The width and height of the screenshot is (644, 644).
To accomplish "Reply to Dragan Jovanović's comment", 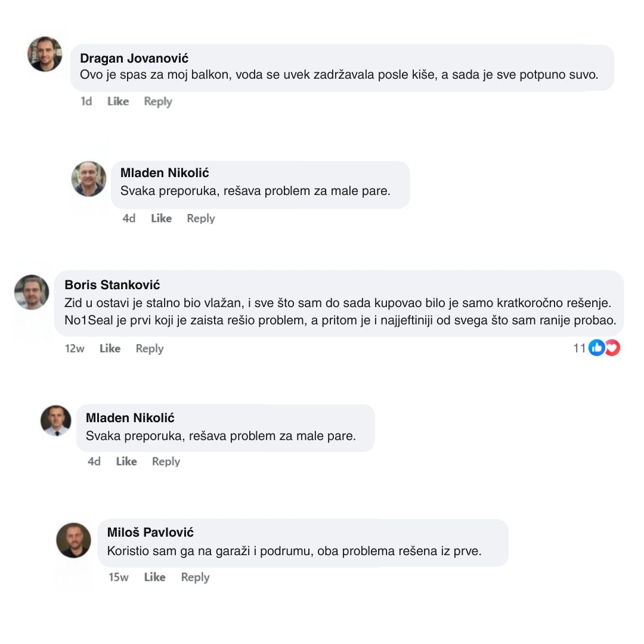I will click(157, 101).
